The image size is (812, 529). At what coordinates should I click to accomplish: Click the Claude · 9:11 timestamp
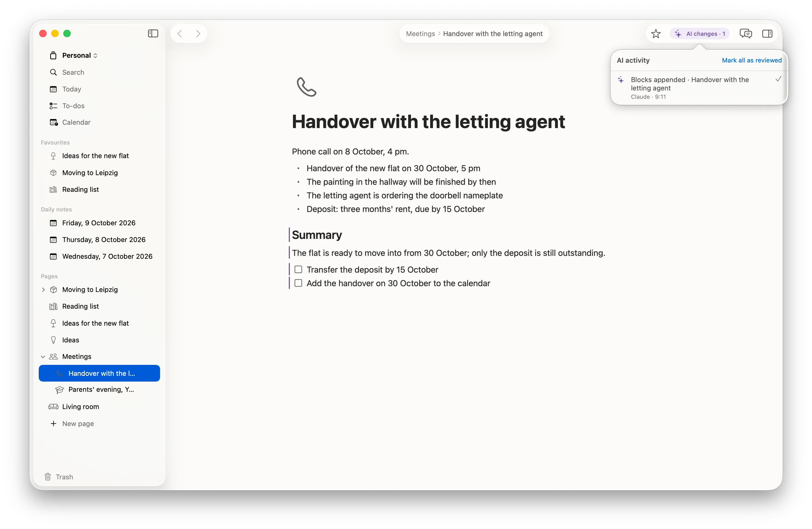click(648, 97)
